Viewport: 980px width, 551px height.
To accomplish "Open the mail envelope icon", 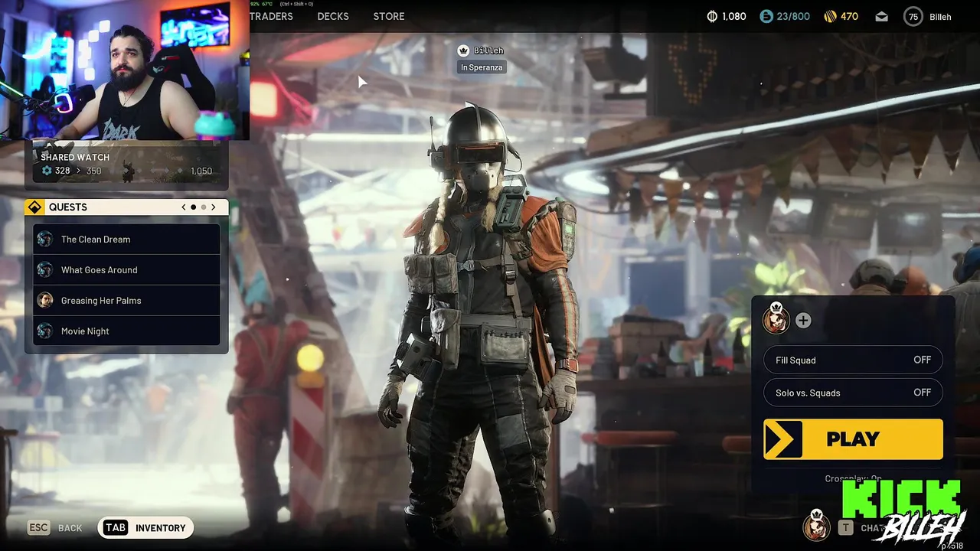I will (882, 16).
